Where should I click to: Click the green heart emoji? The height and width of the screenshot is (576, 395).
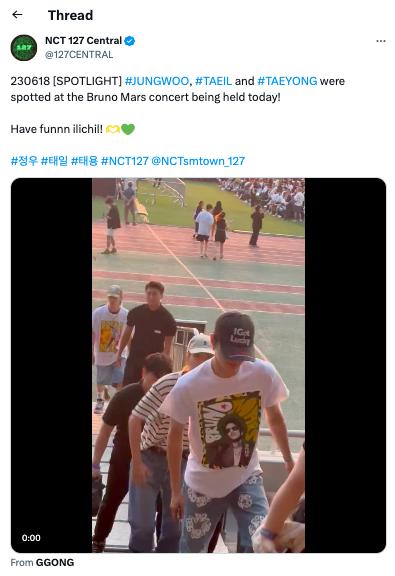pos(128,129)
